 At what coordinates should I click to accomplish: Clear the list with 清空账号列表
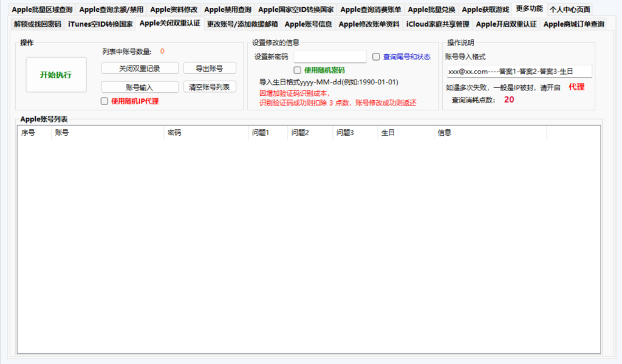(x=210, y=87)
